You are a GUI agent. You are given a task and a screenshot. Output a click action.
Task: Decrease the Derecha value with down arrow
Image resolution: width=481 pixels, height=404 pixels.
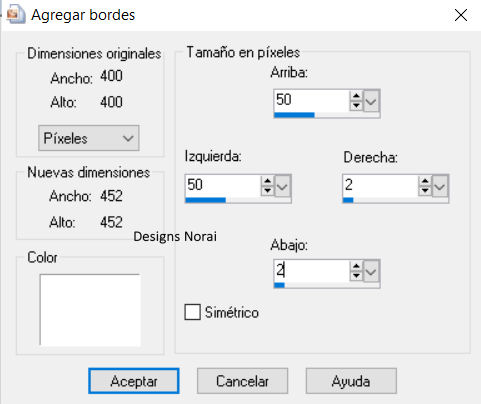click(425, 191)
